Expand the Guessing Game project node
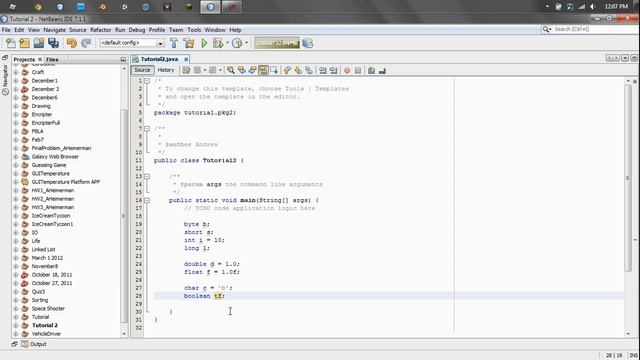 [x=16, y=165]
